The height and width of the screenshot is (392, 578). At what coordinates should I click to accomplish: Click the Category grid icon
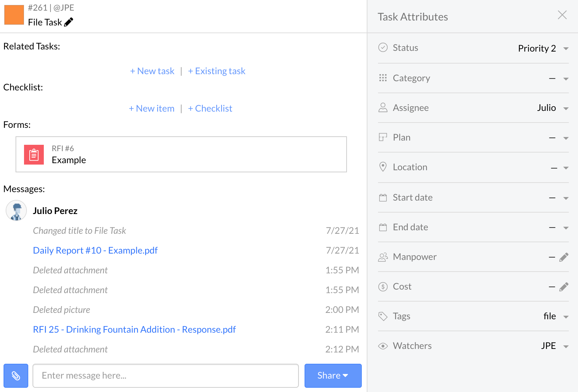tap(383, 78)
